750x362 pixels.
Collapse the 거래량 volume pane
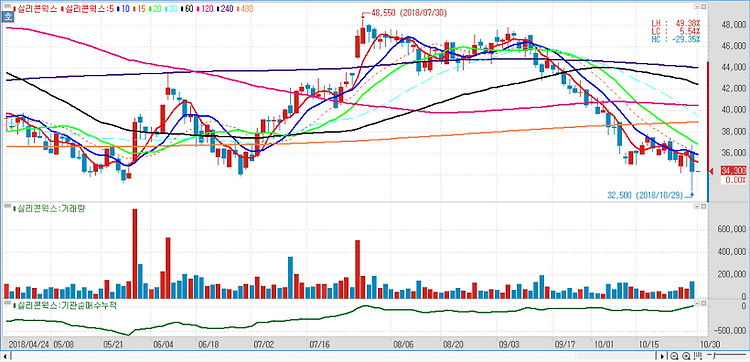(697, 206)
